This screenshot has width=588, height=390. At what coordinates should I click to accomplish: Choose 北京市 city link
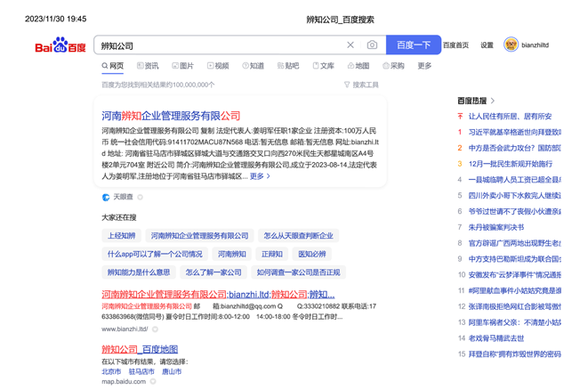tap(111, 371)
